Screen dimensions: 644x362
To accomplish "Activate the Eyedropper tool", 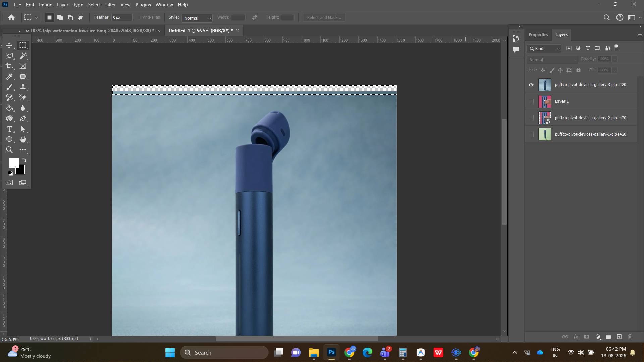I will click(9, 77).
